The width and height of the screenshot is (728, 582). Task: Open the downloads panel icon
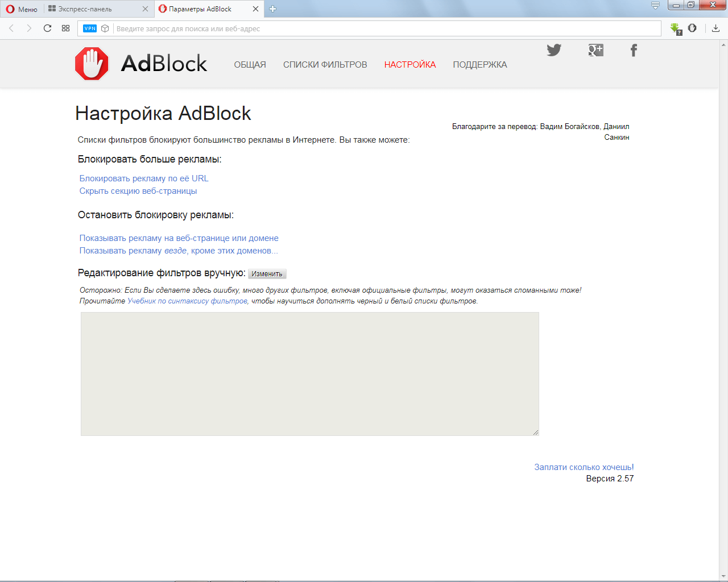[x=716, y=28]
